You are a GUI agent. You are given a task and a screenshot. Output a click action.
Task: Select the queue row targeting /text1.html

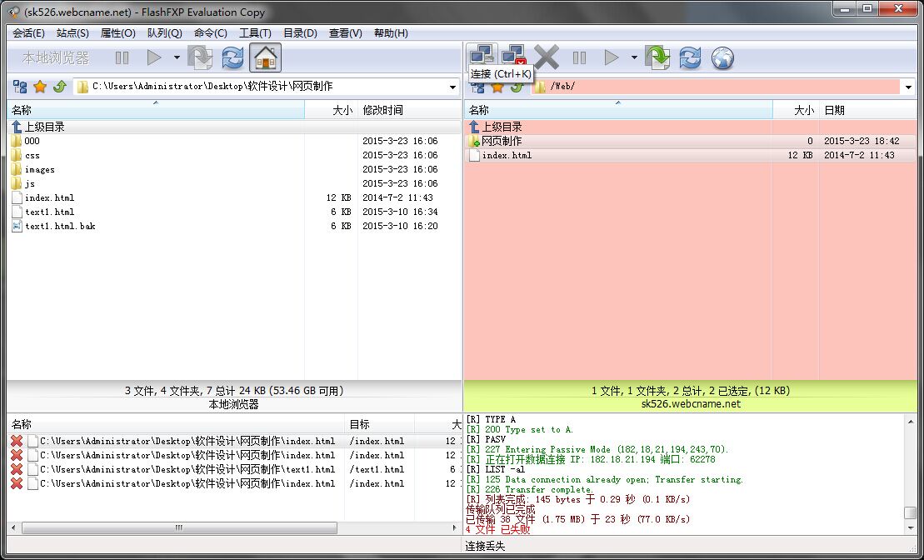234,469
